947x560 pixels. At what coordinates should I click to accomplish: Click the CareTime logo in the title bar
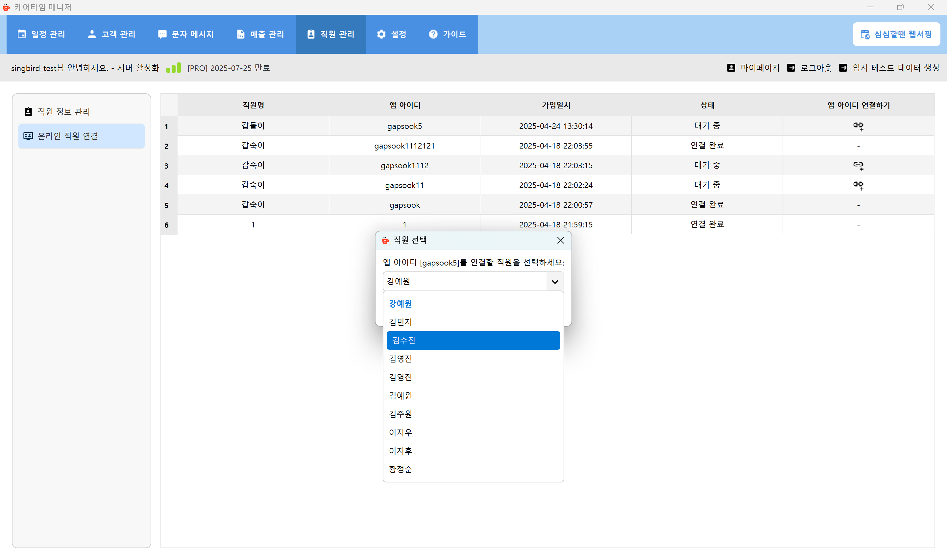coord(7,7)
